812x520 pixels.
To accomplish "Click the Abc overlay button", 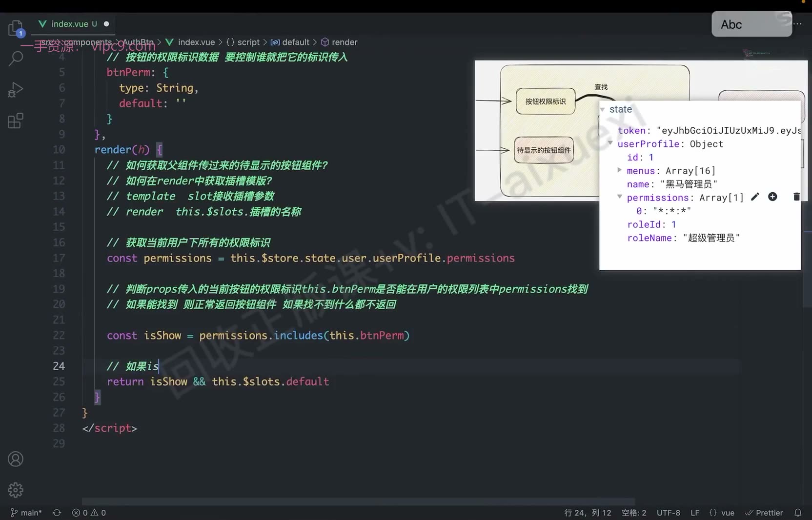I will pyautogui.click(x=751, y=24).
